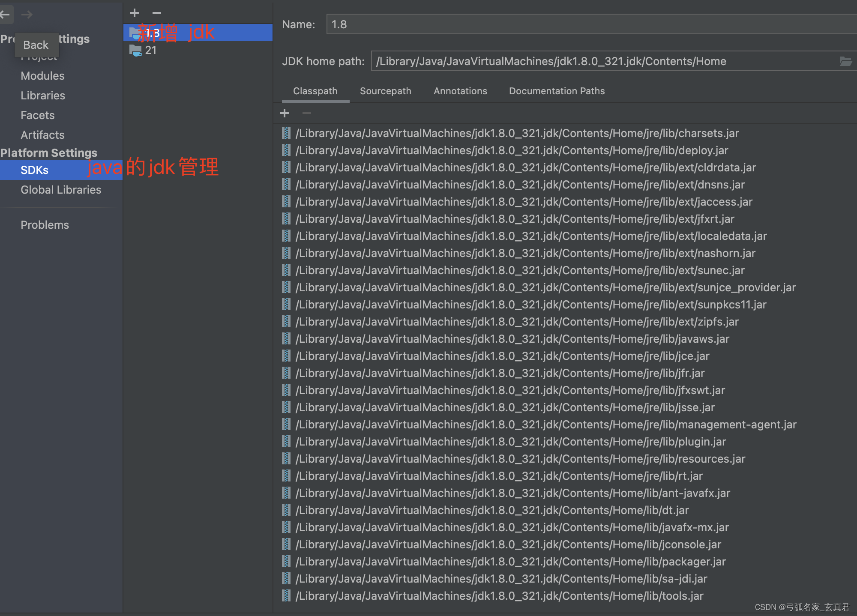Go to Libraries settings

pyautogui.click(x=43, y=96)
